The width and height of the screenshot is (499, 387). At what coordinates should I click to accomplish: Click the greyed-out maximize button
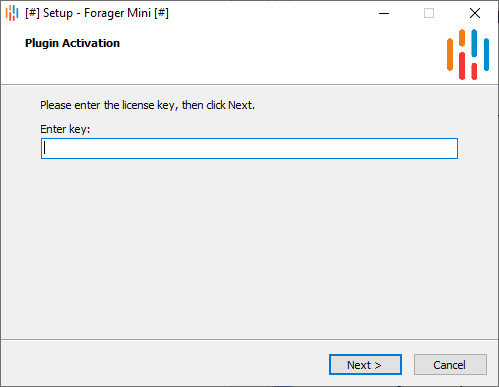429,13
